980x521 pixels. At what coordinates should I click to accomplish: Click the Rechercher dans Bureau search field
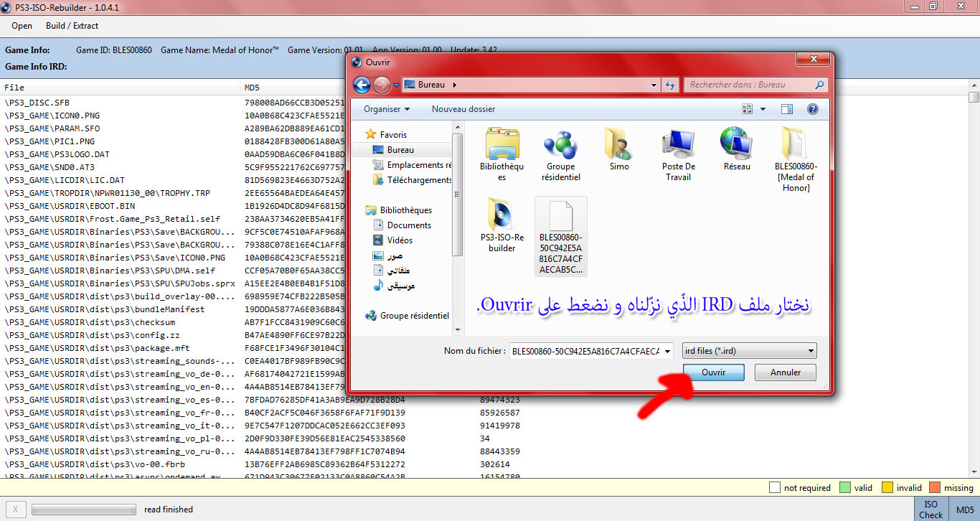tap(750, 85)
